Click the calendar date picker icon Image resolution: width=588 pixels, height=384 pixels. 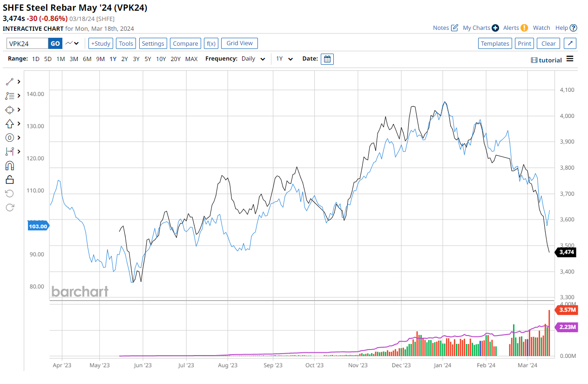tap(327, 59)
